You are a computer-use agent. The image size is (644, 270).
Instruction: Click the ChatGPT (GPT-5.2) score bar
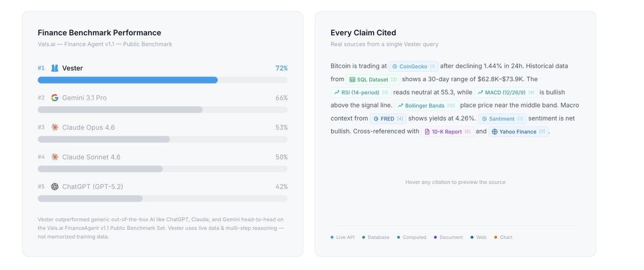(x=90, y=198)
